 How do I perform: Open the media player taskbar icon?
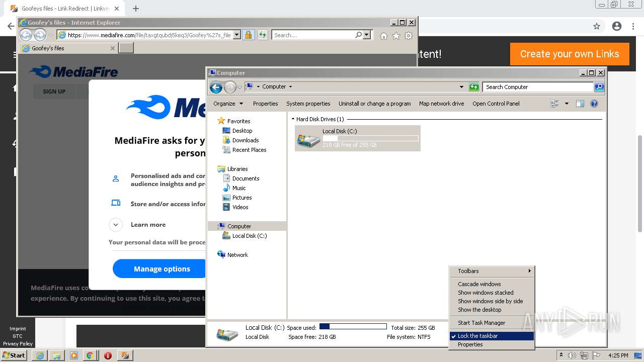click(x=74, y=355)
